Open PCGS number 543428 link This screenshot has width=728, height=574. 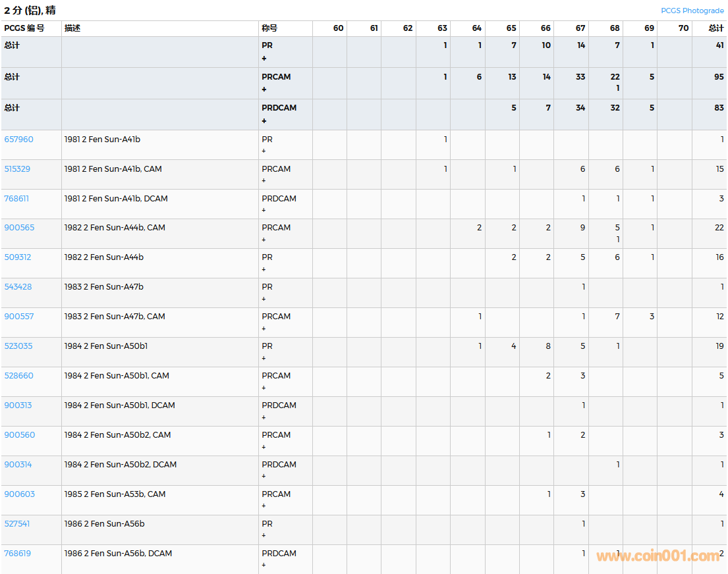(x=18, y=287)
